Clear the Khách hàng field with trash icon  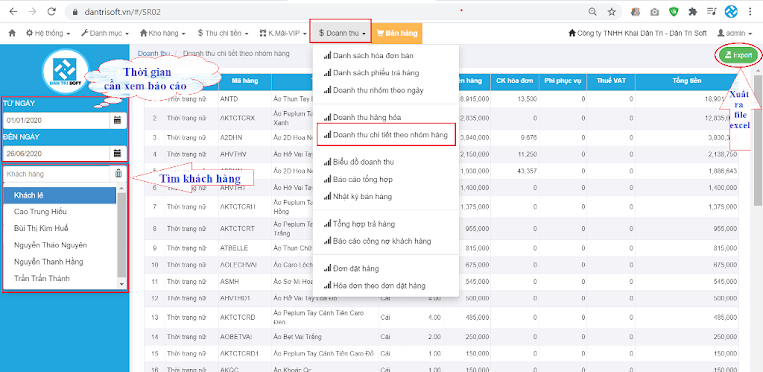(118, 174)
